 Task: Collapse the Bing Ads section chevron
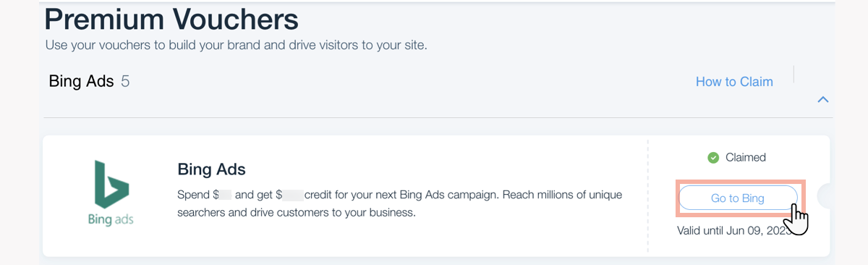click(x=822, y=100)
